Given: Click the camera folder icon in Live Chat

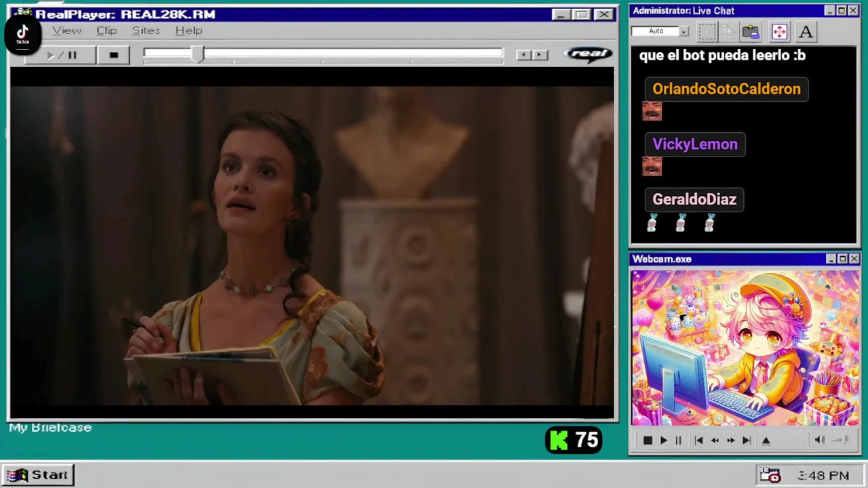Looking at the screenshot, I should coord(751,31).
